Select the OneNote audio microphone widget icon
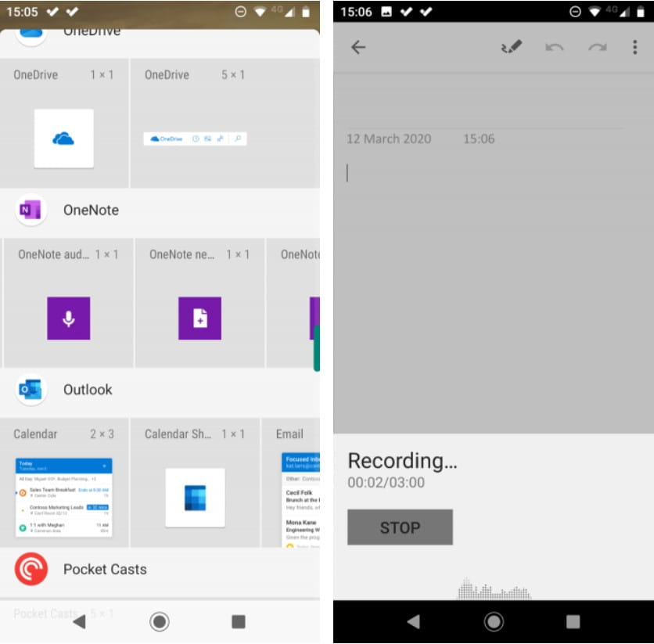Screen dimensions: 654x644 point(67,317)
